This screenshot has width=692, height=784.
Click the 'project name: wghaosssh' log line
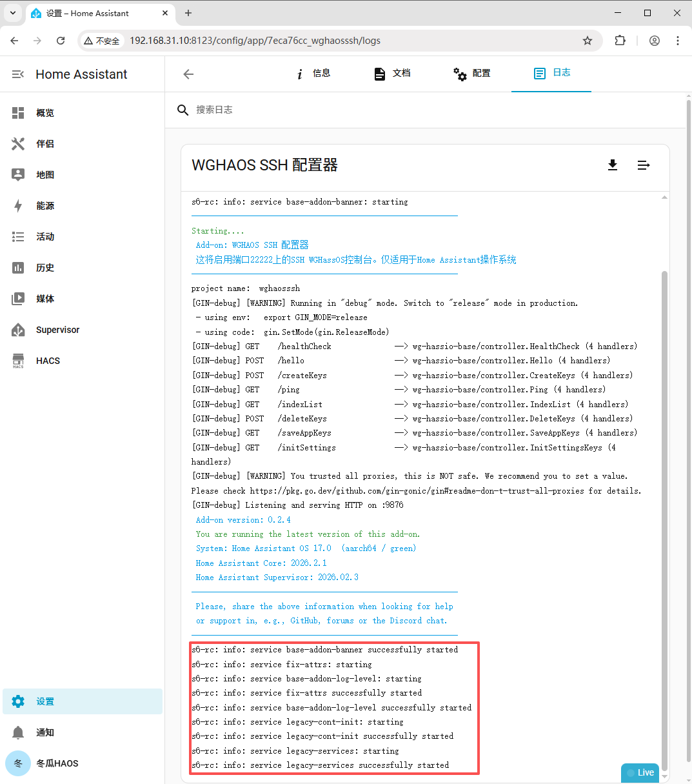[246, 288]
